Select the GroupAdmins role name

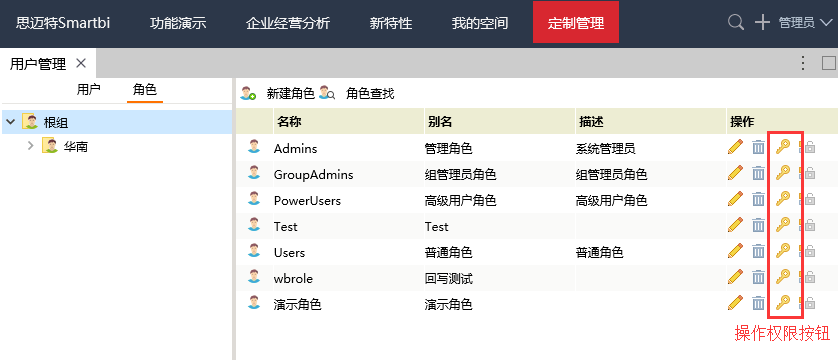[x=314, y=175]
